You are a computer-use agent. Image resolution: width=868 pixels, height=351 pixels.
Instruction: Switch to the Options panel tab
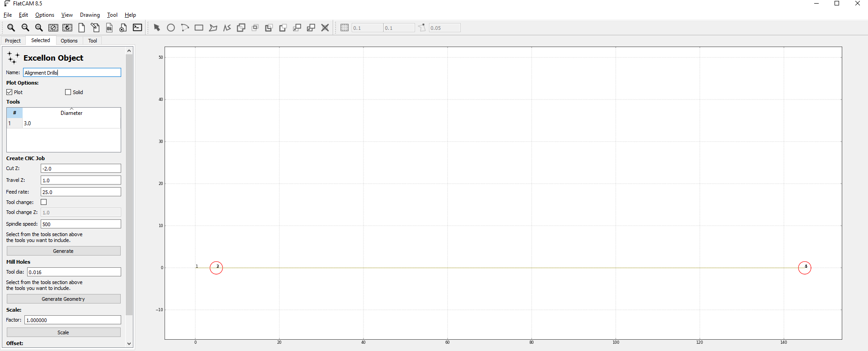[69, 41]
